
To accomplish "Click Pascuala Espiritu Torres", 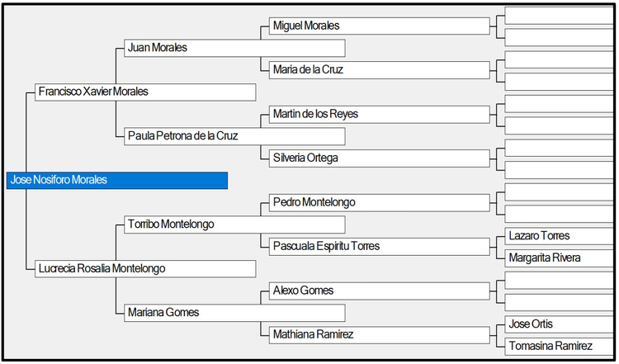I will [380, 246].
